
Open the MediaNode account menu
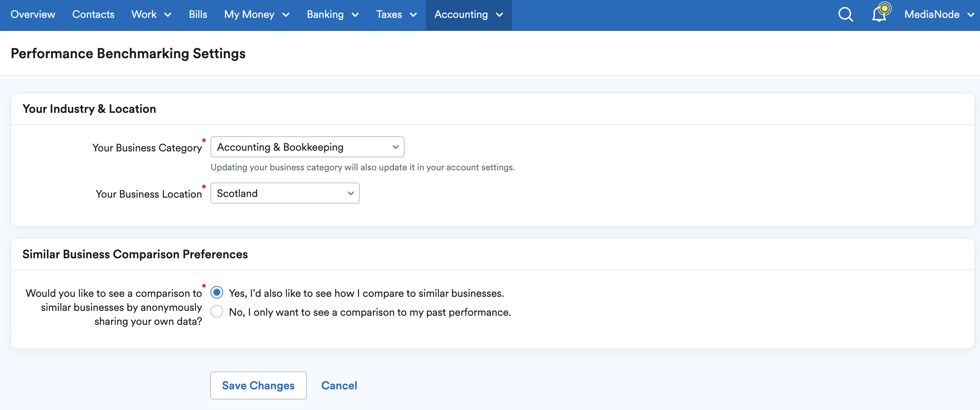pyautogui.click(x=939, y=15)
